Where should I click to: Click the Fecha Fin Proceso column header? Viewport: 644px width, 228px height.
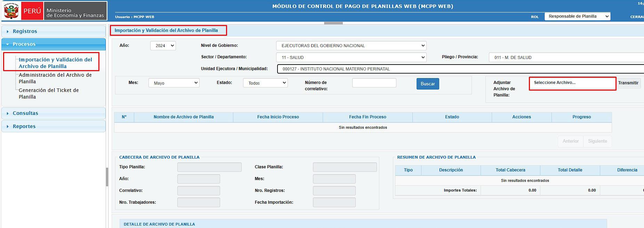click(x=368, y=117)
